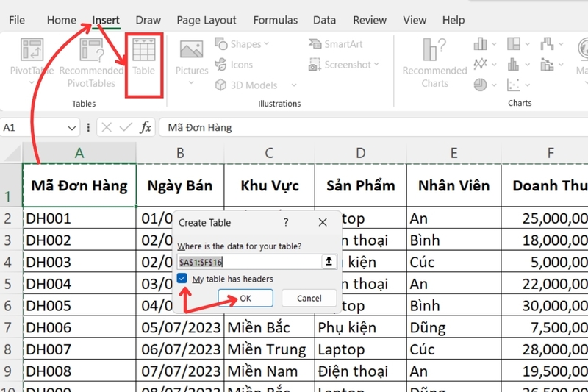Click the Cancel X in formula bar
Screen dimensions: 588x392
(x=107, y=127)
